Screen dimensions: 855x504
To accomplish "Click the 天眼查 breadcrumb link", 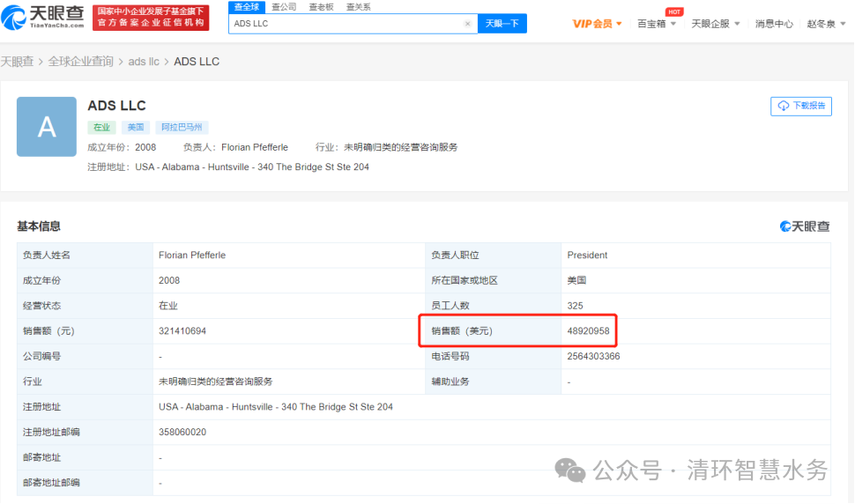I will (17, 62).
